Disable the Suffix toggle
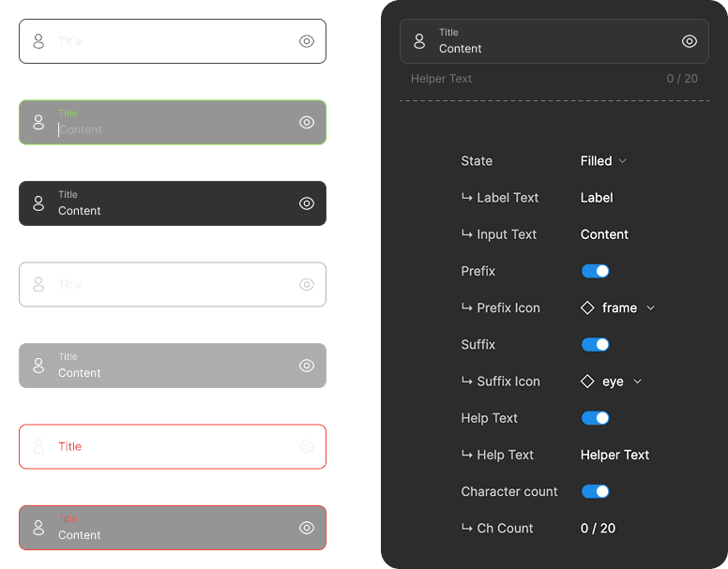The width and height of the screenshot is (728, 569). pos(595,345)
